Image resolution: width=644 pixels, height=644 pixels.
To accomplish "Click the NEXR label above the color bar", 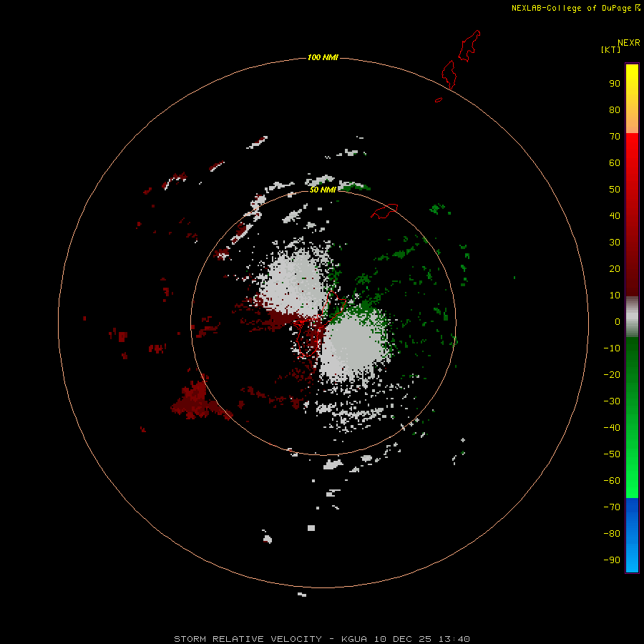I will [628, 43].
